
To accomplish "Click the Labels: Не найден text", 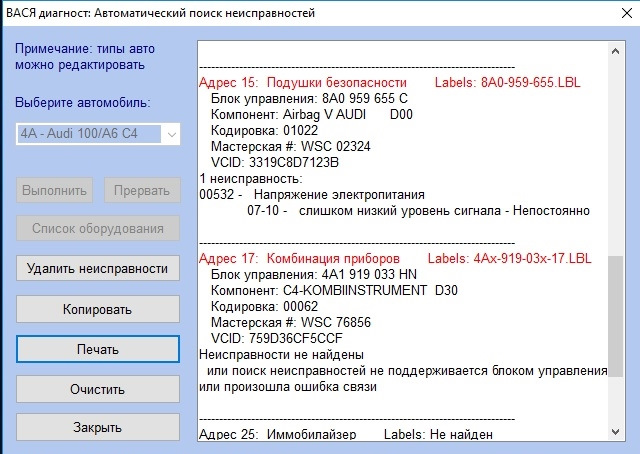I will (438, 434).
